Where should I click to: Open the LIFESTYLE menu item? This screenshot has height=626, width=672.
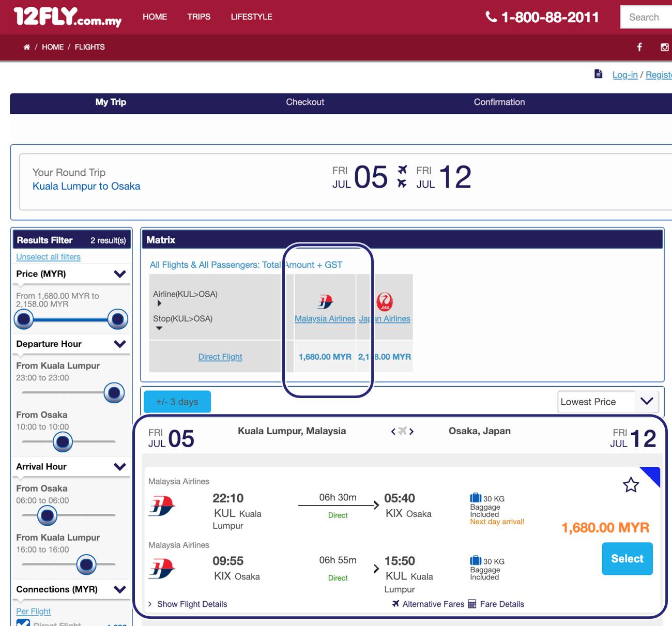251,17
